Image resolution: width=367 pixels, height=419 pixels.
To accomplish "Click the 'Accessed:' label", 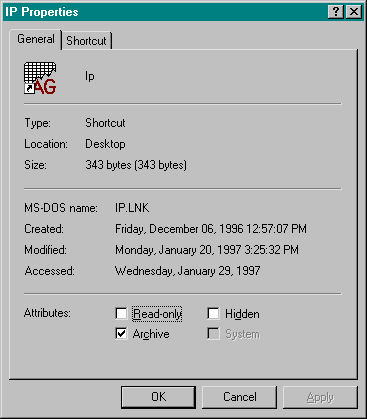I will [x=50, y=271].
